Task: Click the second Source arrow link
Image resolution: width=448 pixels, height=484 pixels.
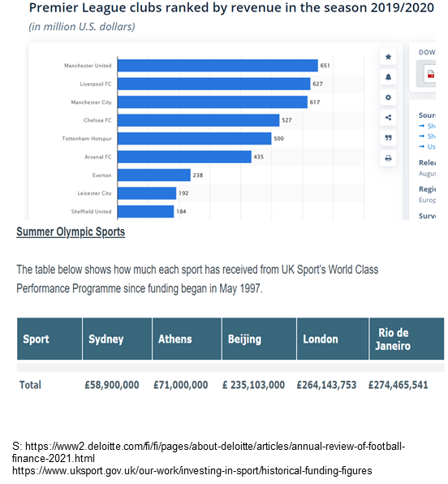Action: [x=427, y=136]
